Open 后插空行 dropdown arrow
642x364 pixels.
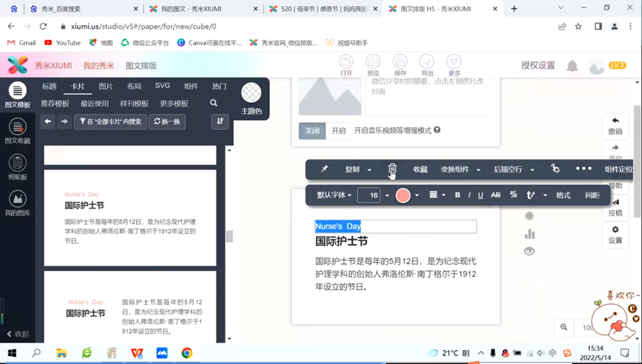(x=532, y=169)
